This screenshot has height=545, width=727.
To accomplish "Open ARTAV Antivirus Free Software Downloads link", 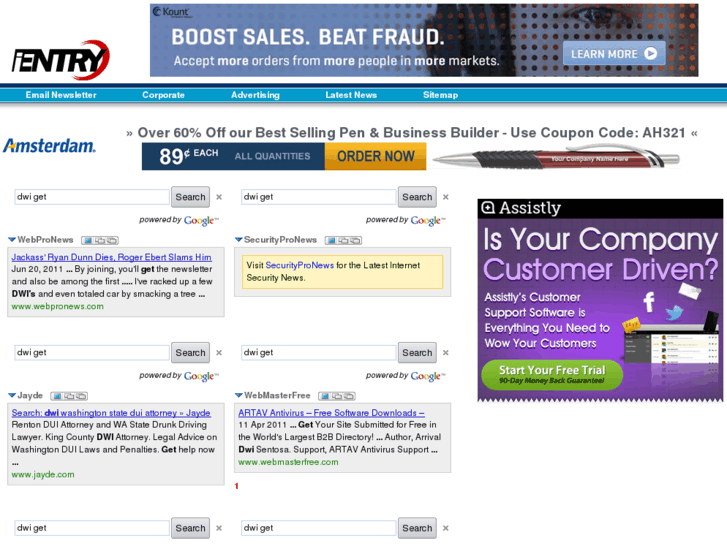I will [x=331, y=413].
